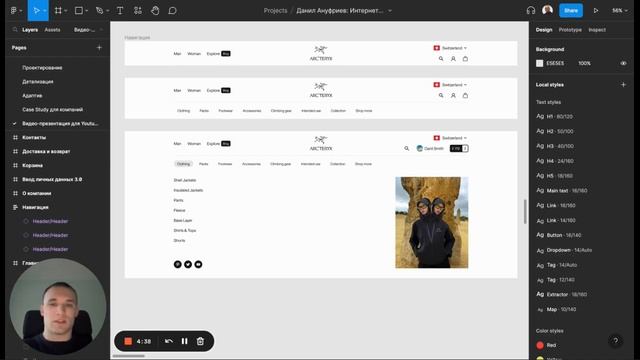
Task: Select the Детализация page
Action: (x=38, y=82)
